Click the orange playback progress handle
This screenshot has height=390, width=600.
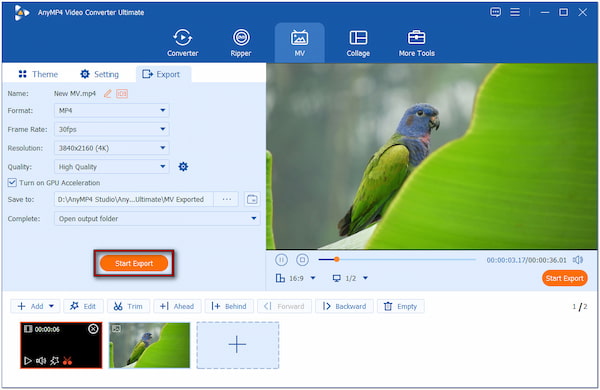pos(336,259)
